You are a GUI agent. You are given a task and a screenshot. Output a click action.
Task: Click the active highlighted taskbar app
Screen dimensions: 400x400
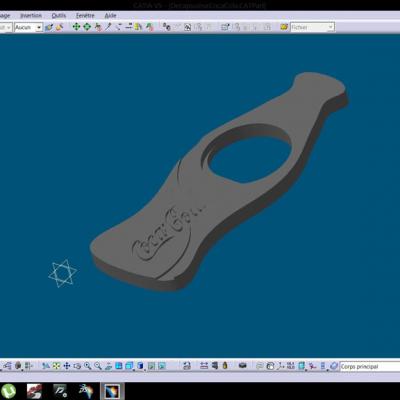tap(112, 391)
